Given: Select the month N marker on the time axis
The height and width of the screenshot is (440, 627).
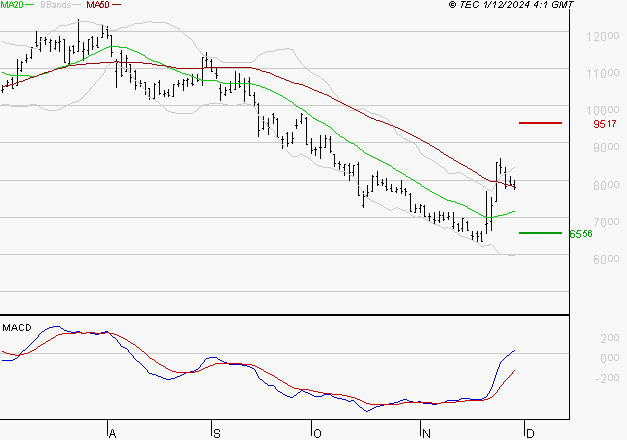Looking at the screenshot, I should point(426,433).
